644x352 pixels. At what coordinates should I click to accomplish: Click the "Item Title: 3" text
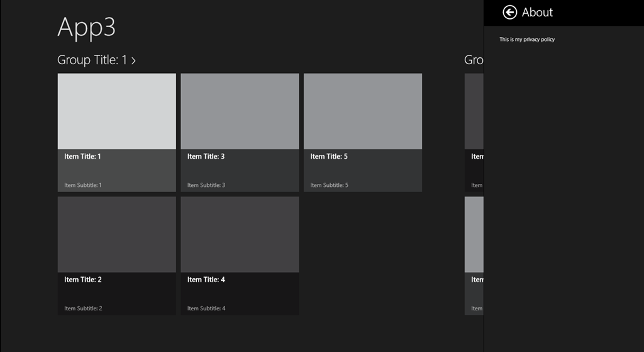tap(206, 156)
